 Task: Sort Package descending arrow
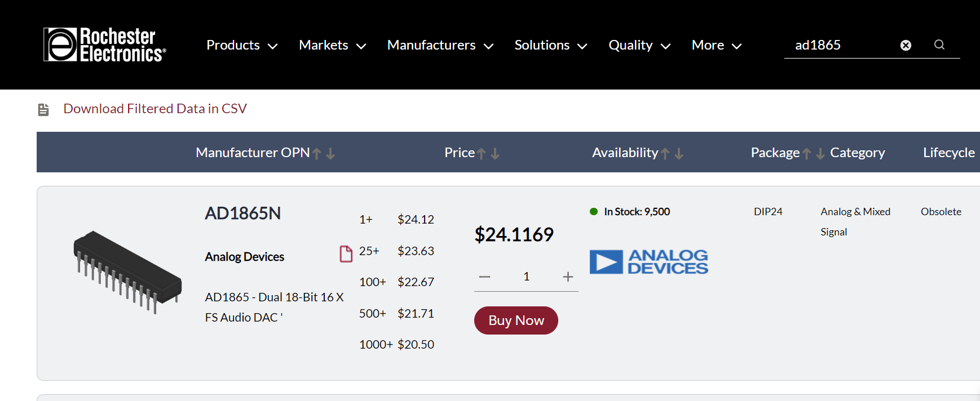coord(820,153)
